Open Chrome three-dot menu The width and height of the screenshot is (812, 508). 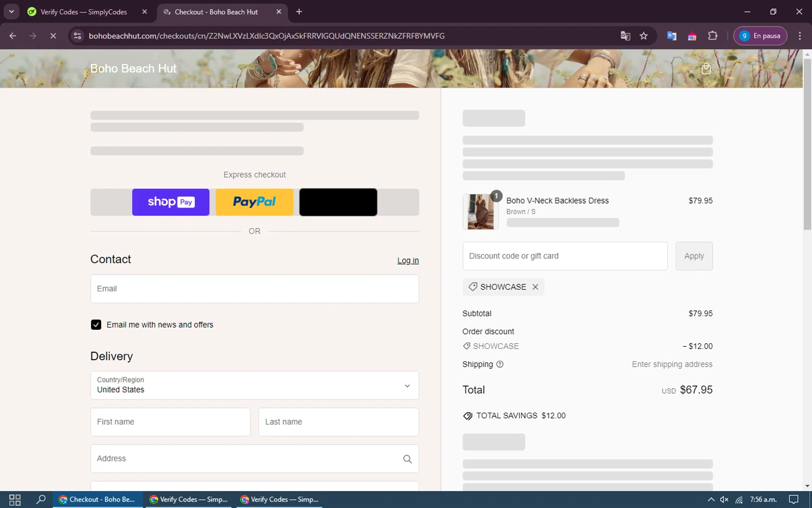(x=800, y=36)
